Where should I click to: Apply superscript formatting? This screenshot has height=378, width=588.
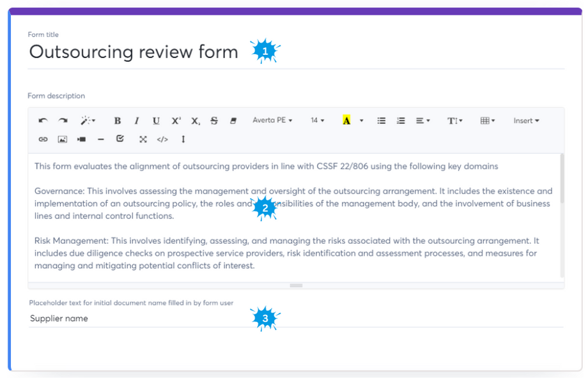click(x=176, y=121)
